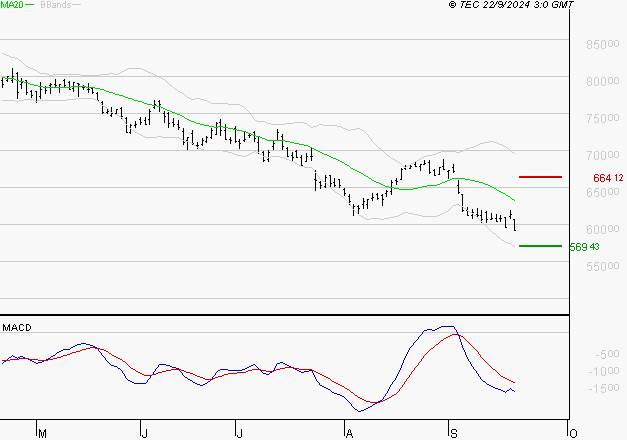Click the 80000 price axis label
This screenshot has height=440, width=627.
coord(603,81)
